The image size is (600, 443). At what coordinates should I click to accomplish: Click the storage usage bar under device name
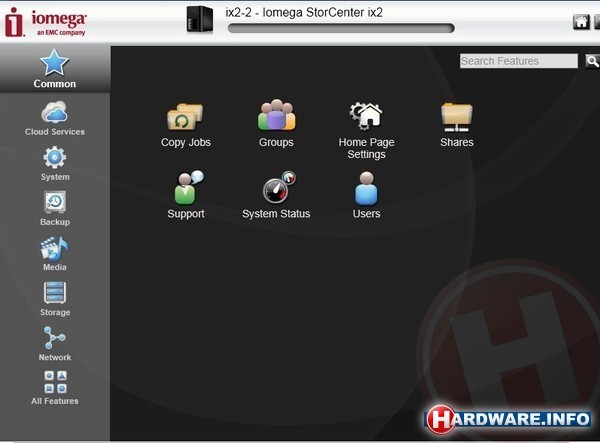pyautogui.click(x=341, y=28)
